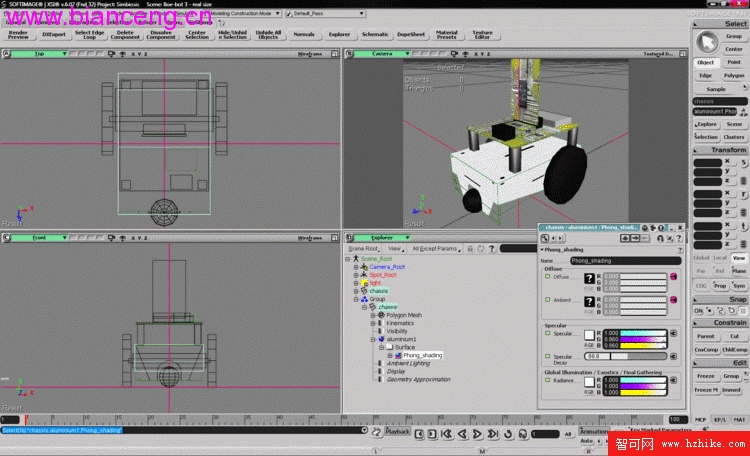
Task: Open the explorer View menu
Action: pos(395,249)
